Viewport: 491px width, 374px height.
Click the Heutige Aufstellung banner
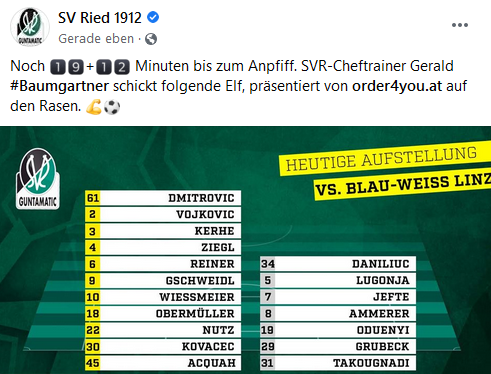coord(382,159)
